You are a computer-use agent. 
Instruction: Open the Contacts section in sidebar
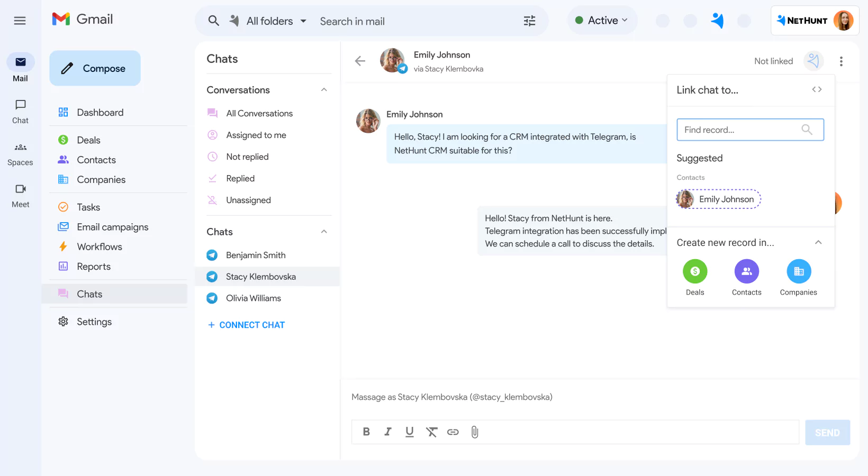click(x=96, y=160)
